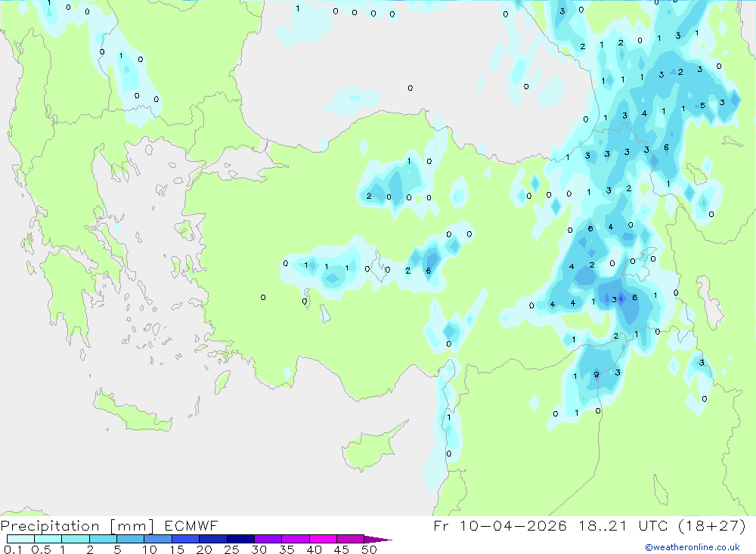Image resolution: width=756 pixels, height=554 pixels.
Task: Click the 1–2 mm legend swatch
Action: 75,539
